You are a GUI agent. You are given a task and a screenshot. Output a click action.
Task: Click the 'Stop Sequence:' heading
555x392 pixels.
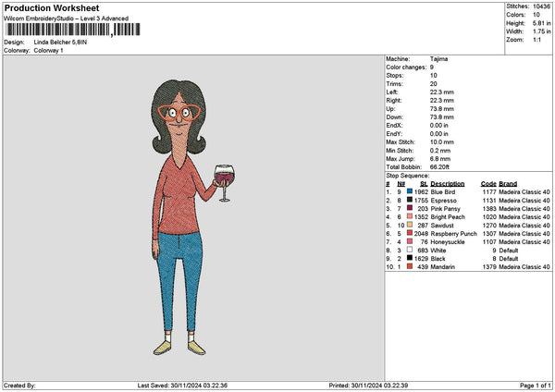408,176
